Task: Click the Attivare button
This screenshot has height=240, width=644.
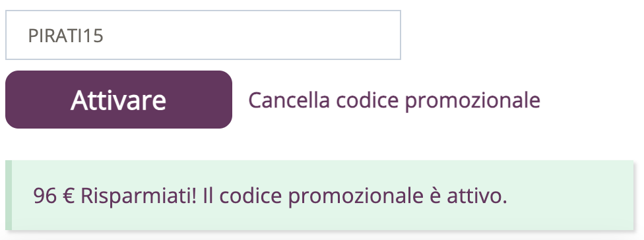Action: 119,100
